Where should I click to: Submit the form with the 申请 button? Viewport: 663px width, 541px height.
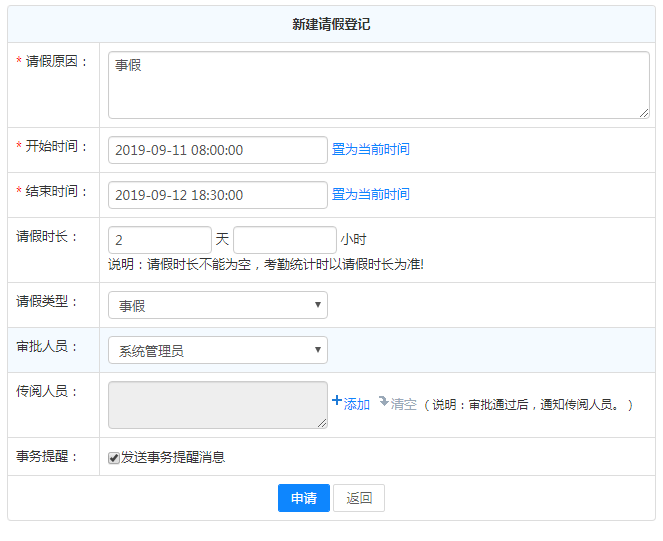click(303, 498)
